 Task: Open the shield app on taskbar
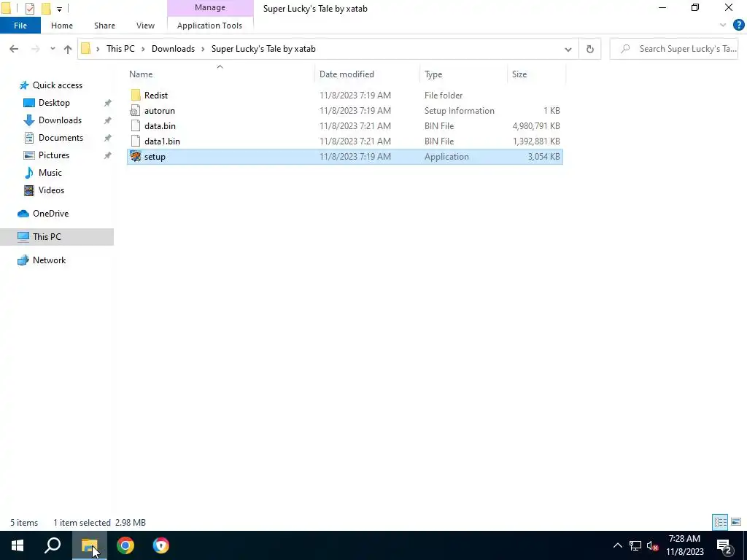point(161,545)
